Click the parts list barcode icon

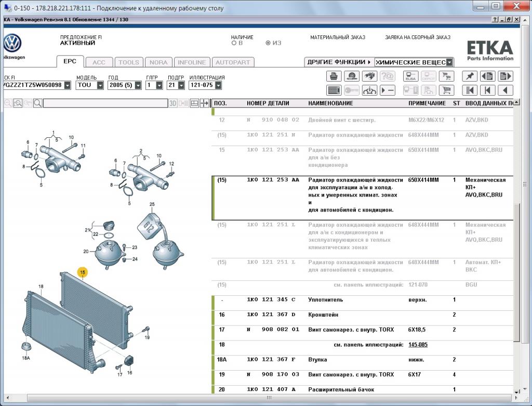coord(334,90)
